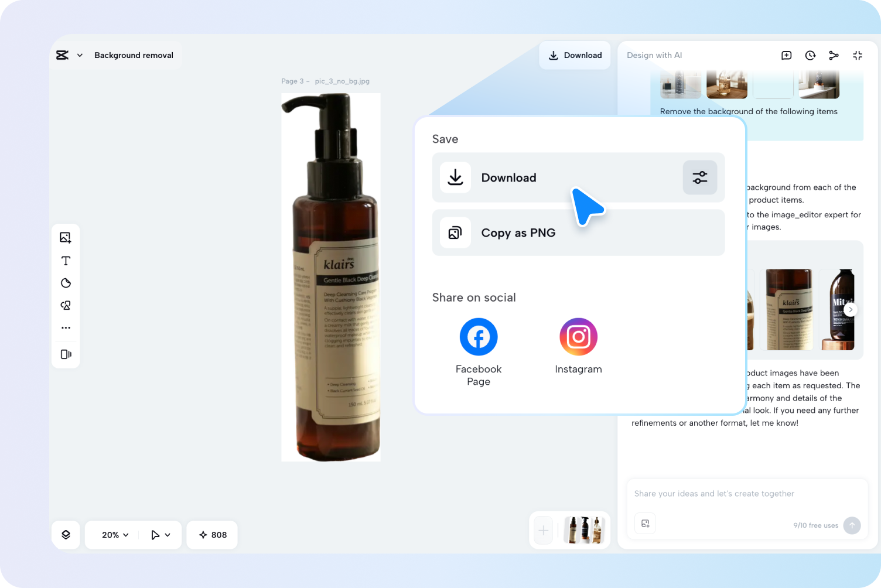Open download settings sliders icon
881x588 pixels.
coord(700,177)
